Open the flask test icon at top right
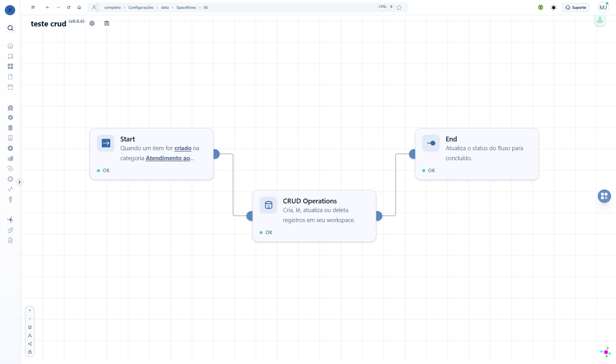Screen dimensions: 616x364 pos(600,20)
